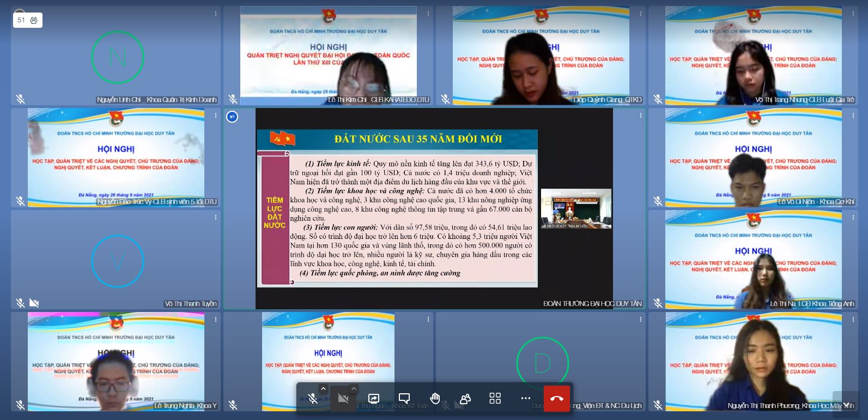868x420 pixels.
Task: Open the three-dot menu on Lê Thị Kim Chi tile
Action: click(428, 13)
